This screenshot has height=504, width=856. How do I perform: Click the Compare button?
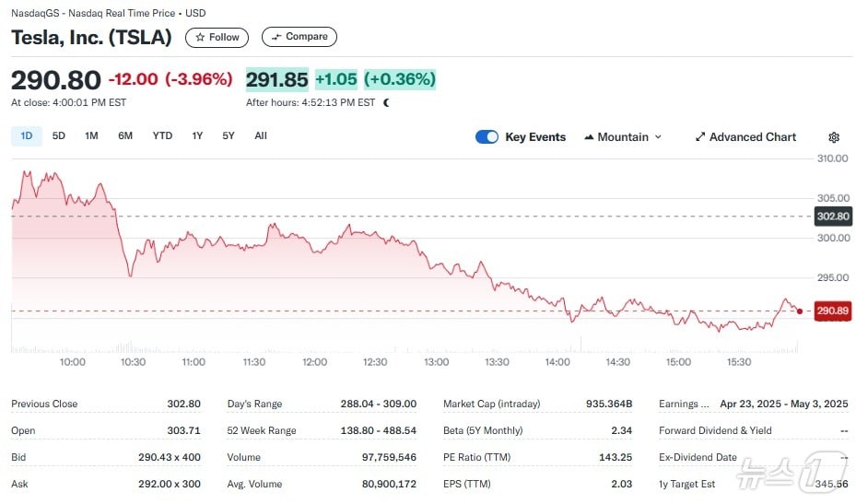(x=299, y=37)
